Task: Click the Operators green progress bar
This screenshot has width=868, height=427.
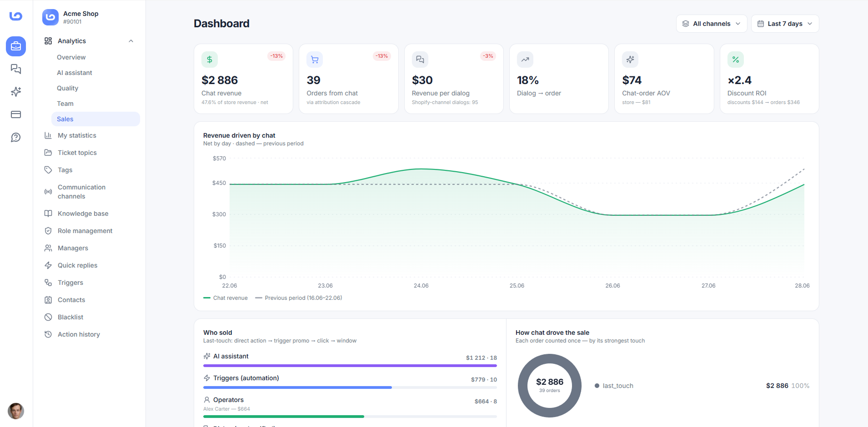Action: 284,417
